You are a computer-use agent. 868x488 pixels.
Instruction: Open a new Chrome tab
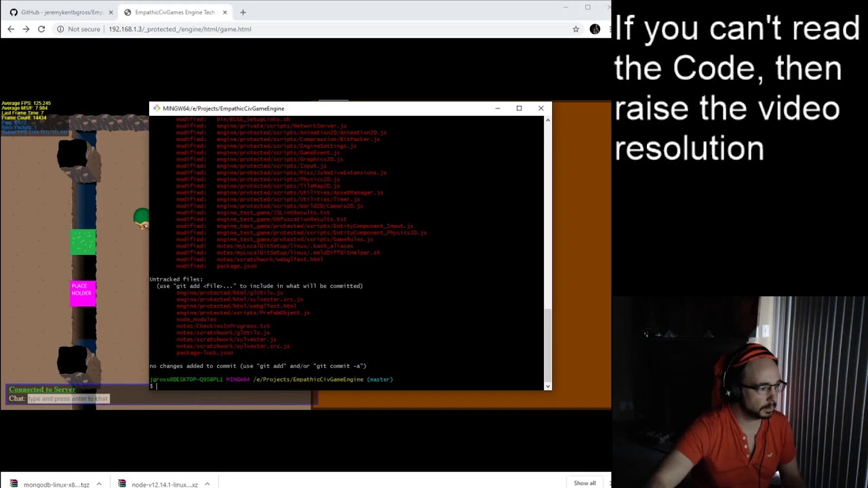243,12
